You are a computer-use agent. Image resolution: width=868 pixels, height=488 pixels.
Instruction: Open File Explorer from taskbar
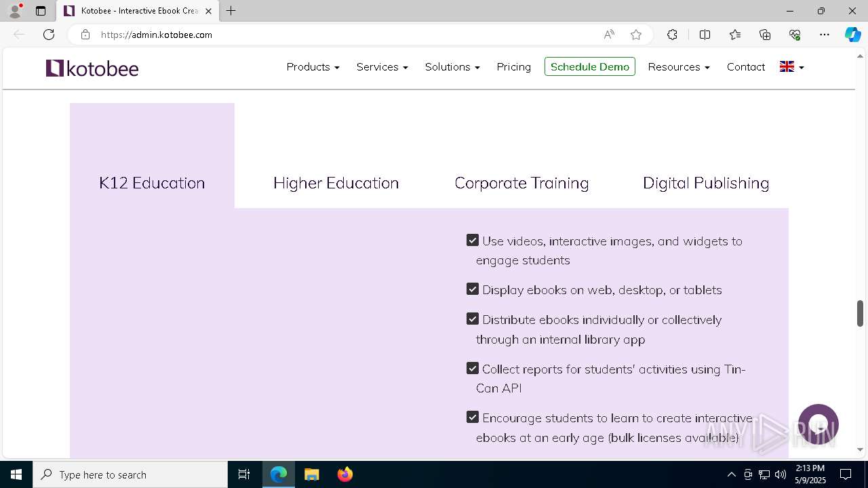312,474
